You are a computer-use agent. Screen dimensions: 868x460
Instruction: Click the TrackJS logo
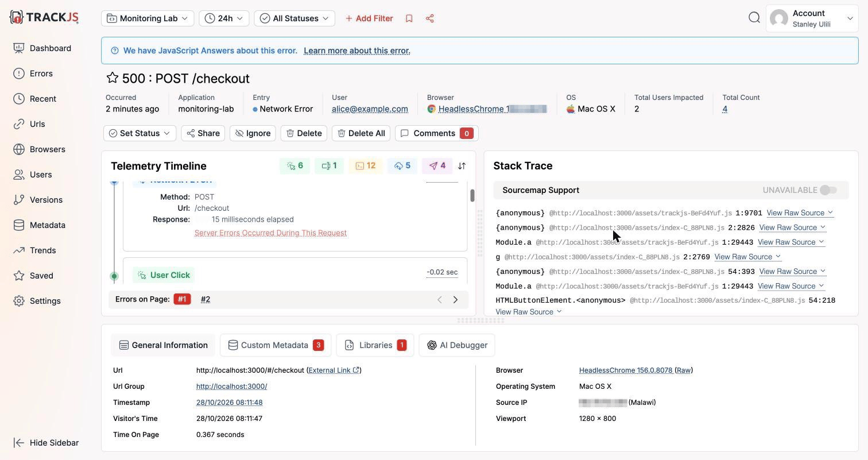[x=44, y=17]
